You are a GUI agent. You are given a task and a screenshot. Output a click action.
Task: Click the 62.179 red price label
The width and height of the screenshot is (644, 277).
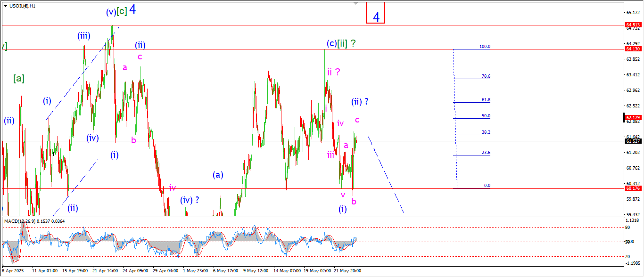[x=632, y=117]
